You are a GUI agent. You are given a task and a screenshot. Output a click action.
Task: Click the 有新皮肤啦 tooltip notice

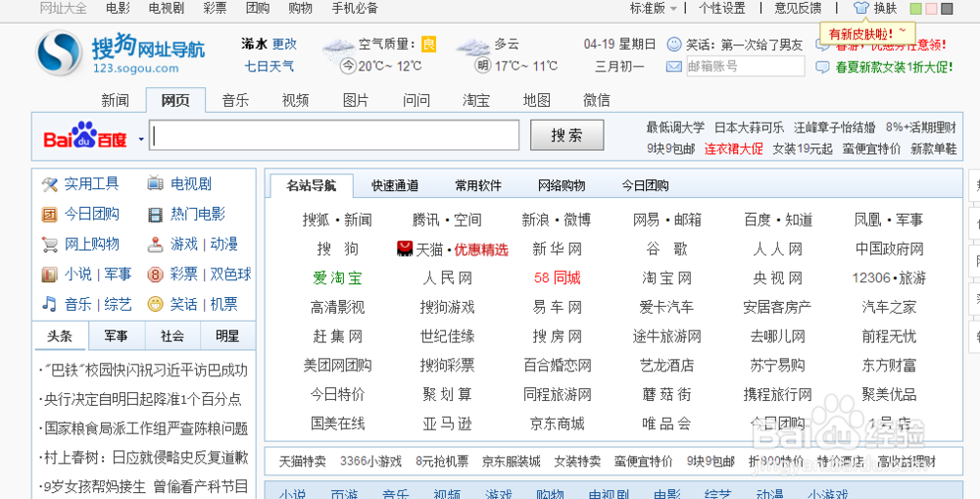pos(867,32)
